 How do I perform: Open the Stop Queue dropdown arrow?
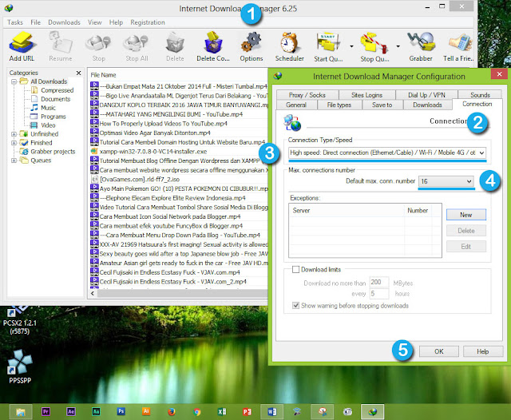tap(398, 46)
